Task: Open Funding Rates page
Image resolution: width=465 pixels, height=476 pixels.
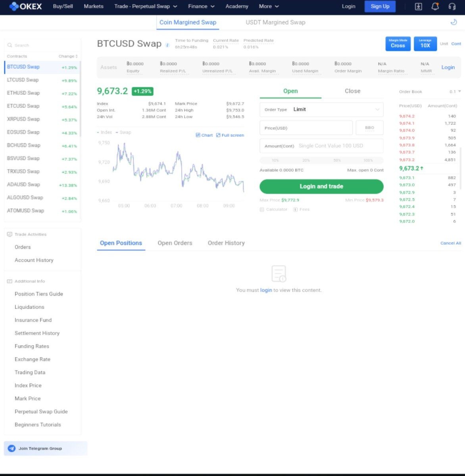Action: [x=32, y=346]
